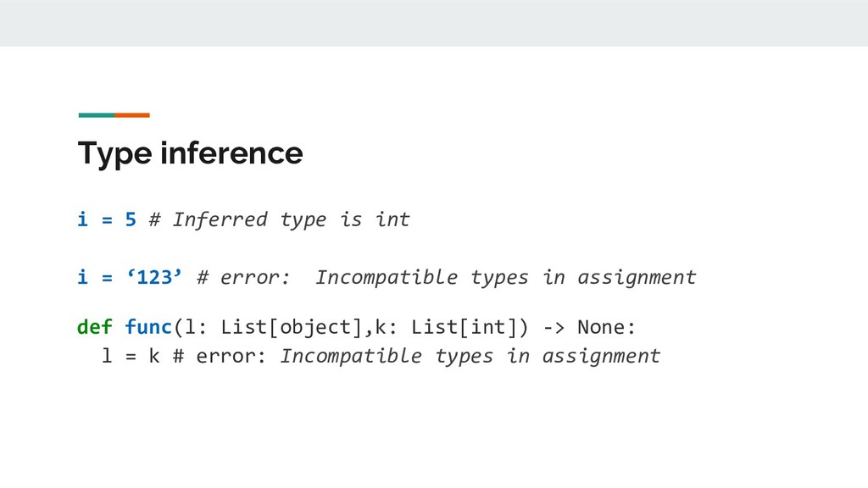The height and width of the screenshot is (488, 868).
Task: Click the italic error message on the last line
Action: 470,356
